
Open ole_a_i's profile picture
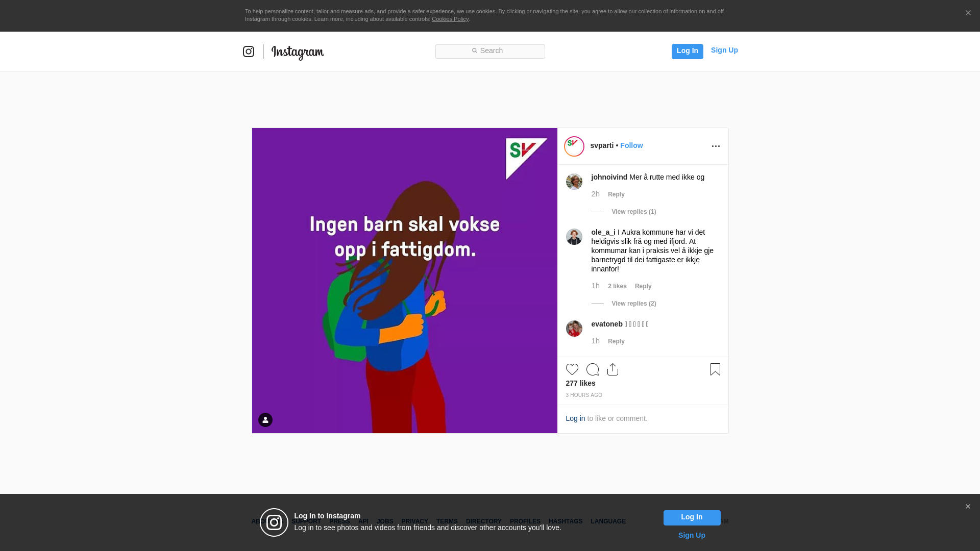tap(574, 237)
